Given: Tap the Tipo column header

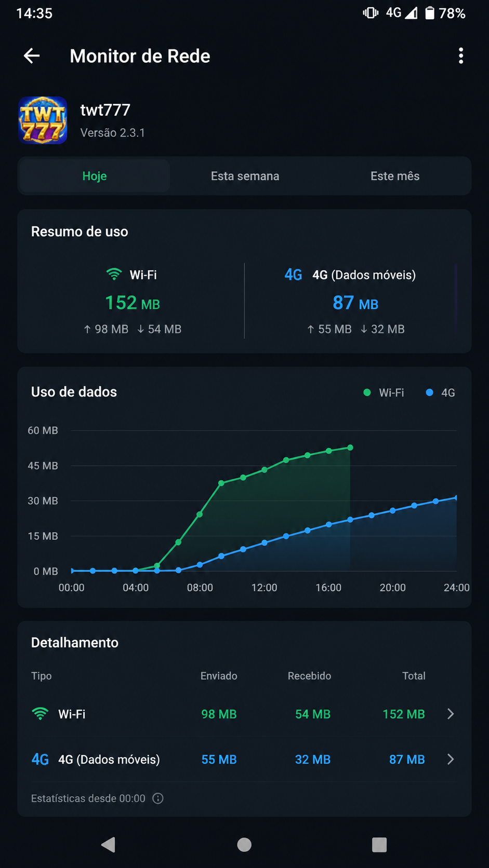Looking at the screenshot, I should 42,676.
